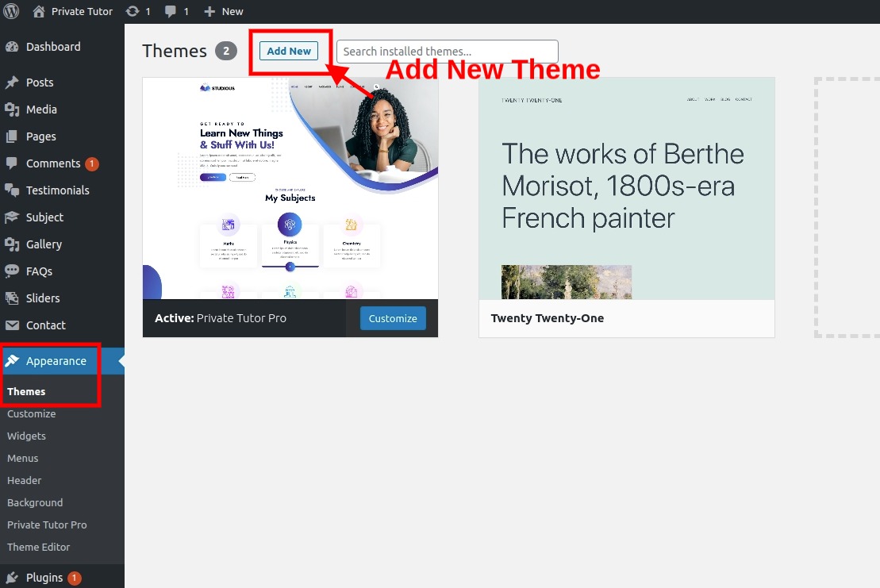Click the Twenty Twenty-One theme name
Viewport: 880px width, 588px height.
(x=548, y=318)
